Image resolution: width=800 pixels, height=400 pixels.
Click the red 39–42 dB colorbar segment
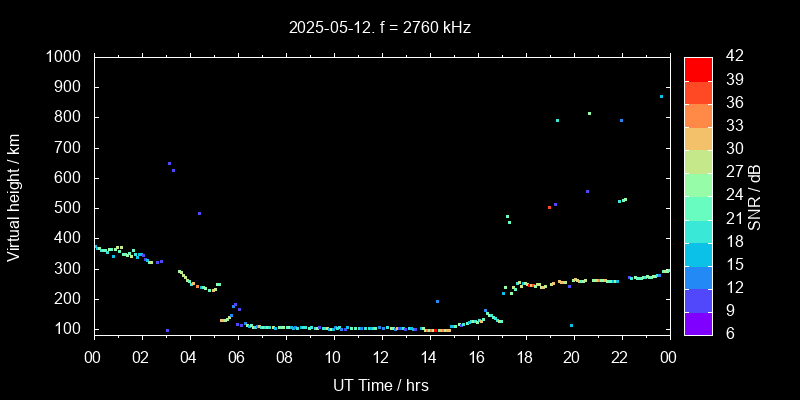[x=698, y=69]
